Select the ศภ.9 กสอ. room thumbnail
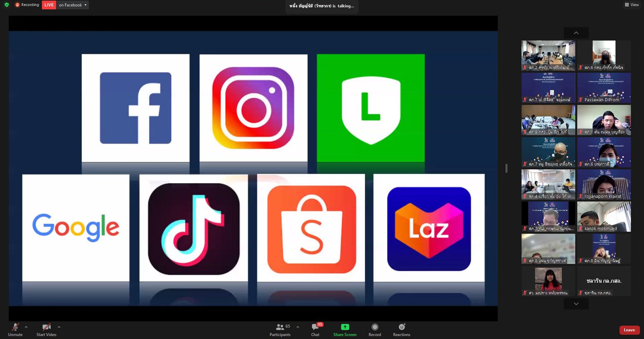The height and width of the screenshot is (339, 644). point(548,120)
